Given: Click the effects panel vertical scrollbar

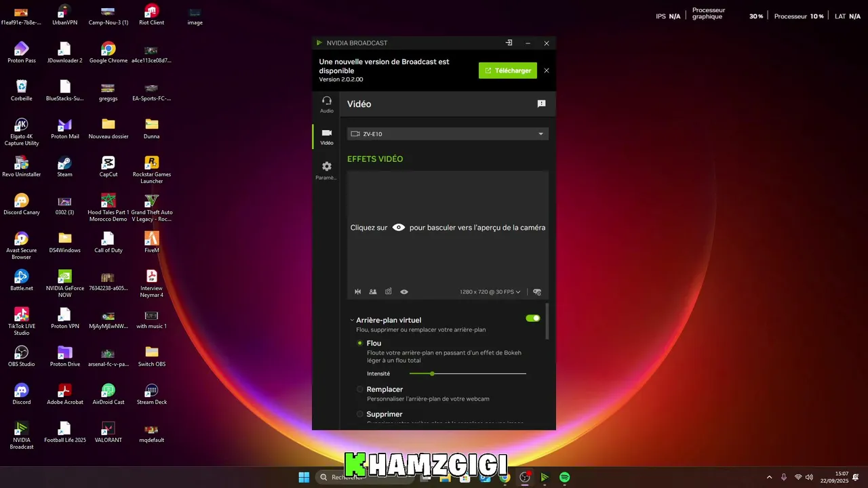Looking at the screenshot, I should click(547, 322).
